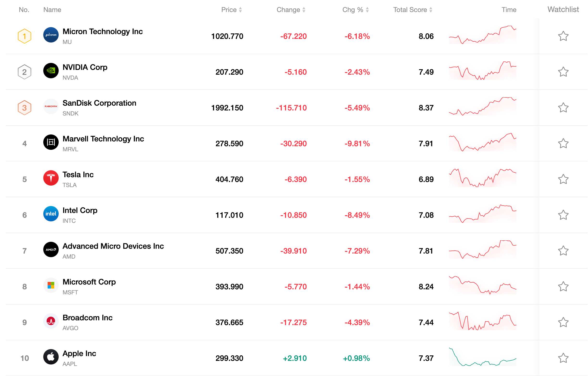Image resolution: width=588 pixels, height=376 pixels.
Task: Open the Advanced Micro Devices Inc link
Action: [113, 246]
